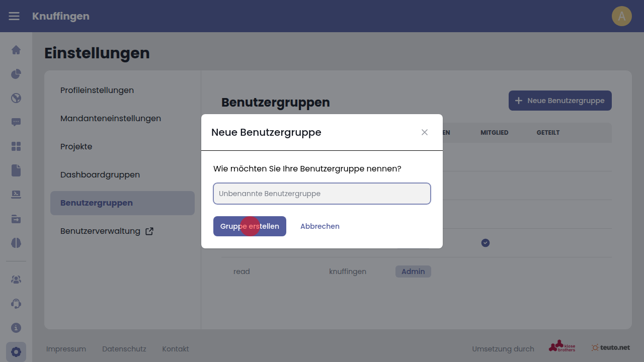Focus the Unbenannte Benutzergruppe name field
The height and width of the screenshot is (362, 644).
pos(322,194)
